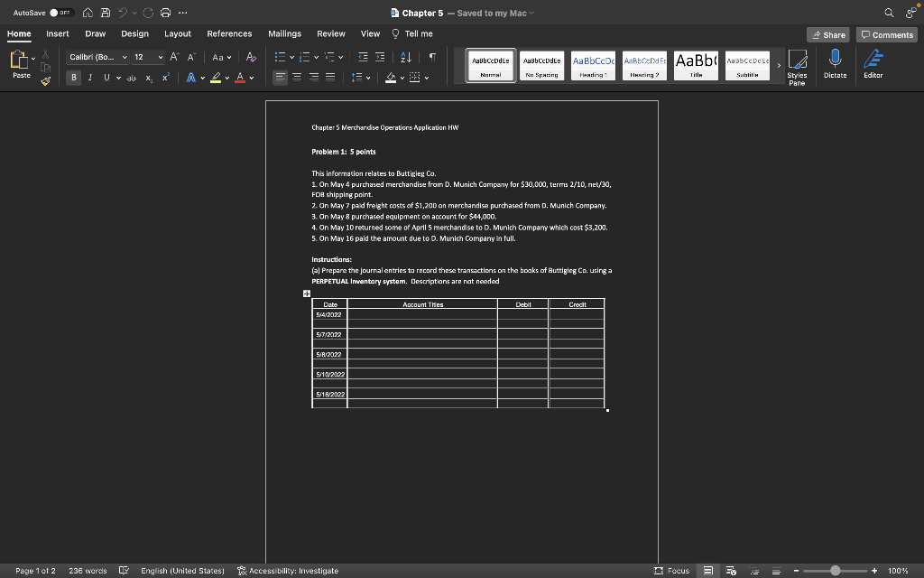Show paragraph marks with pilcrow icon

pos(432,57)
